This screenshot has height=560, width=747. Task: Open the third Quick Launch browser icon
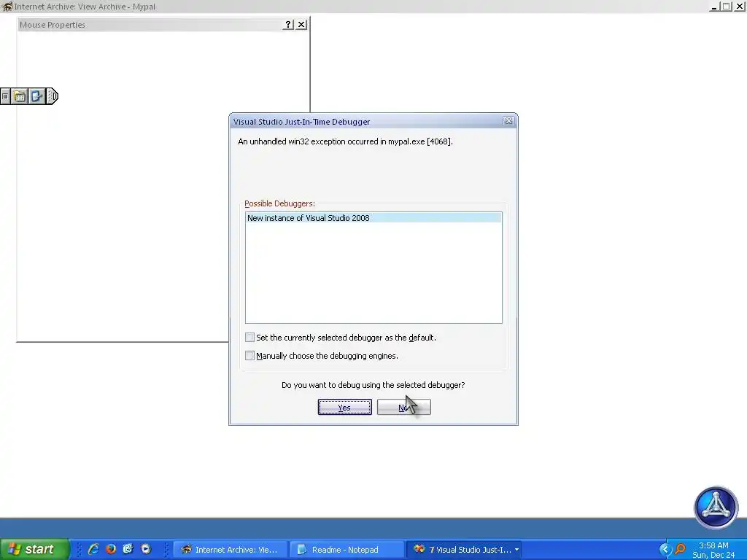point(128,549)
